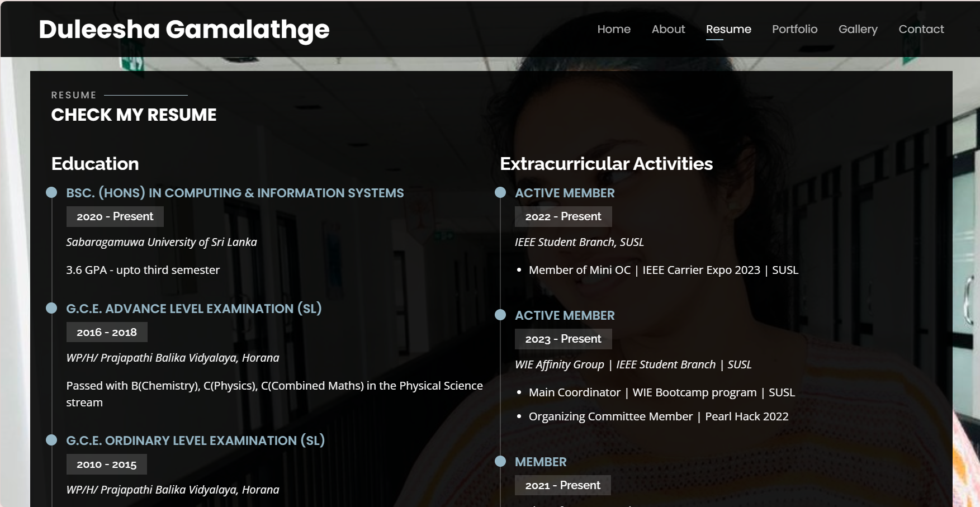Click the Duleesha Gamalathge site title
Viewport: 980px width, 507px height.
pos(184,30)
